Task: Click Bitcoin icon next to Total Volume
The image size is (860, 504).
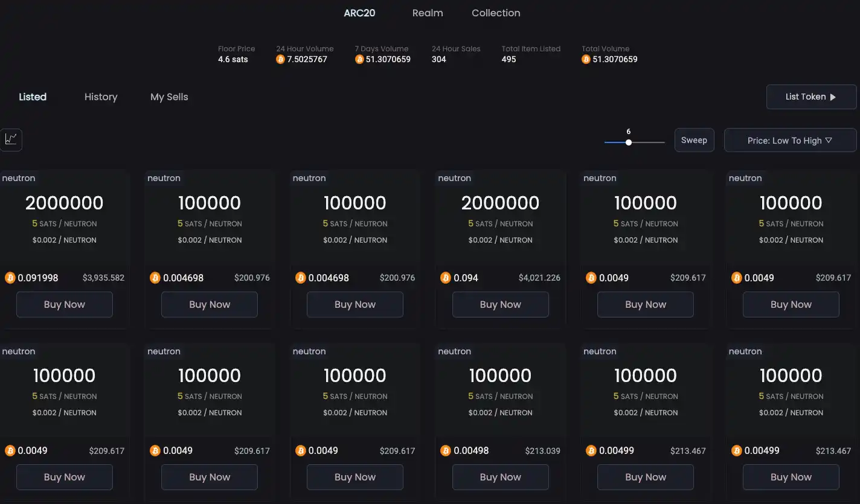Action: point(586,59)
